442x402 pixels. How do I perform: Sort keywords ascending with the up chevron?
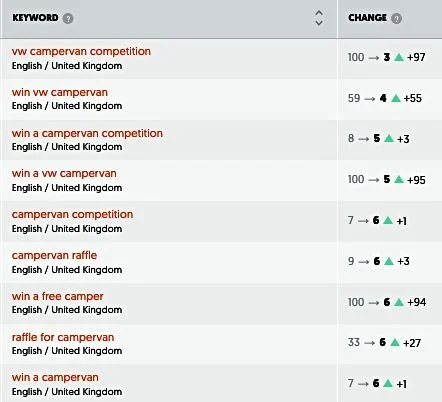[x=319, y=13]
